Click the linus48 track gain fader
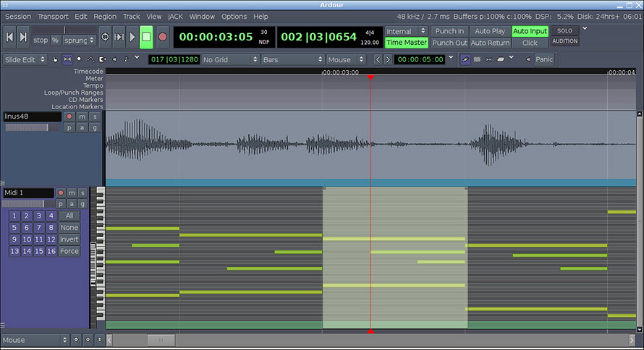 33,127
